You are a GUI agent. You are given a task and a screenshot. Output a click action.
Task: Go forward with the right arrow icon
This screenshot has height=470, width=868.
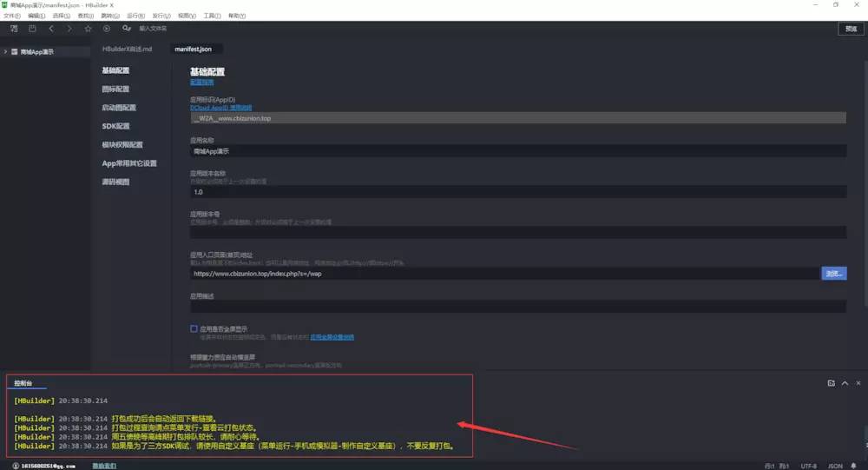[69, 29]
